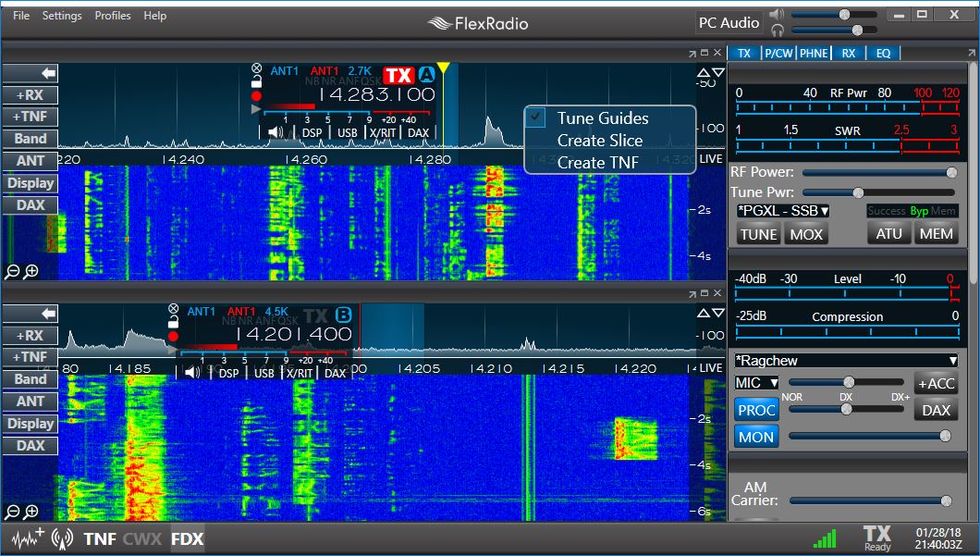Open the *Ragchew profile dropdown

(x=847, y=359)
